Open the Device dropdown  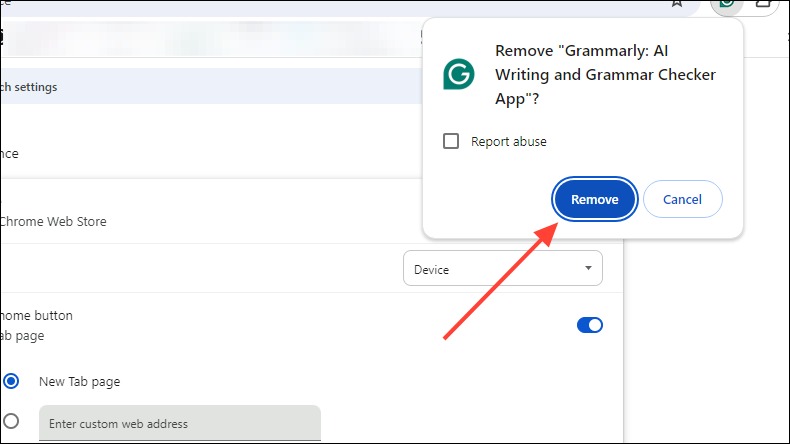502,269
